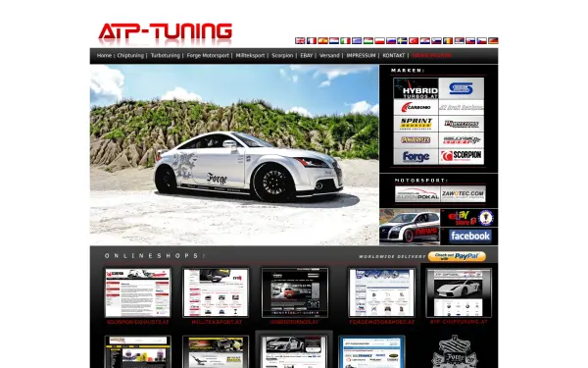The height and width of the screenshot is (368, 588).
Task: Select Scorpion in the navigation bar
Action: [x=282, y=56]
